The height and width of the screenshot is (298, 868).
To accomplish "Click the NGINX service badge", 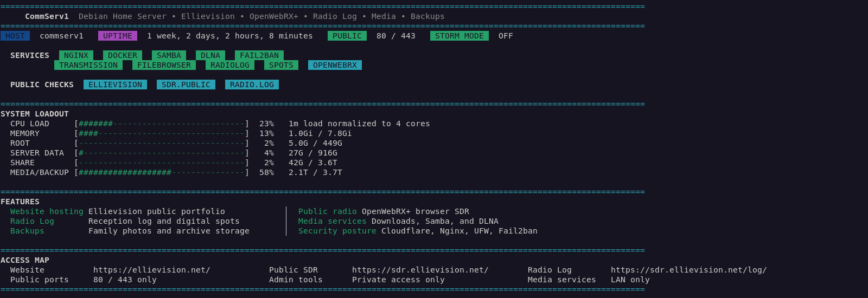I will coord(76,55).
